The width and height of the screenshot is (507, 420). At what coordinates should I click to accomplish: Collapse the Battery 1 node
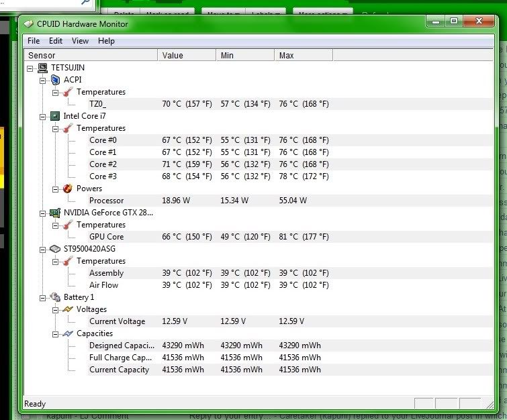click(x=43, y=298)
